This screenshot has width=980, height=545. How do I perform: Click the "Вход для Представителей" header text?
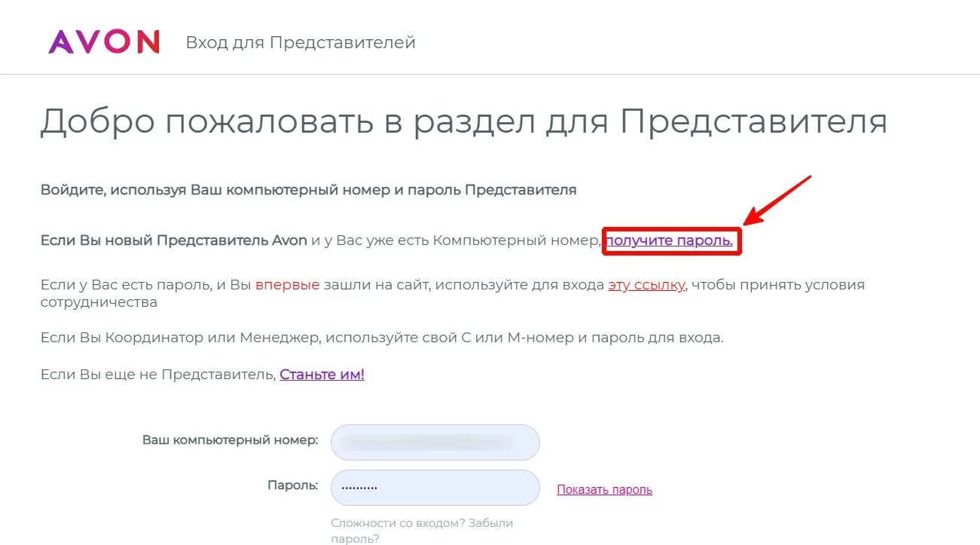[x=301, y=42]
